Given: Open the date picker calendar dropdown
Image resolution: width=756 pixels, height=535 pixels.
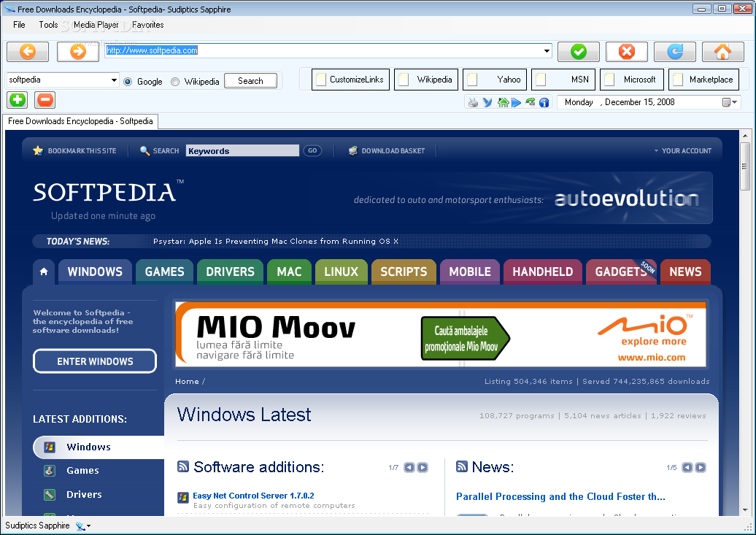Looking at the screenshot, I should (x=730, y=102).
